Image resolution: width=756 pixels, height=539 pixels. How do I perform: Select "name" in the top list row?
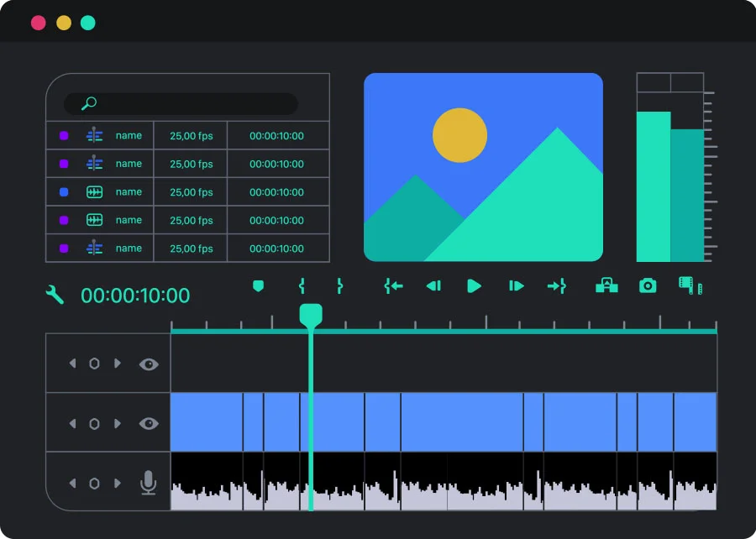[129, 135]
